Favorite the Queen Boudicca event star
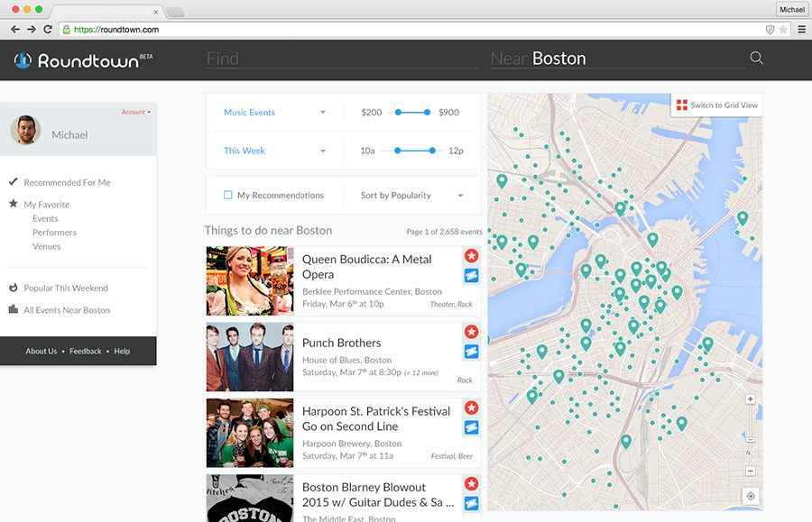 tap(471, 255)
